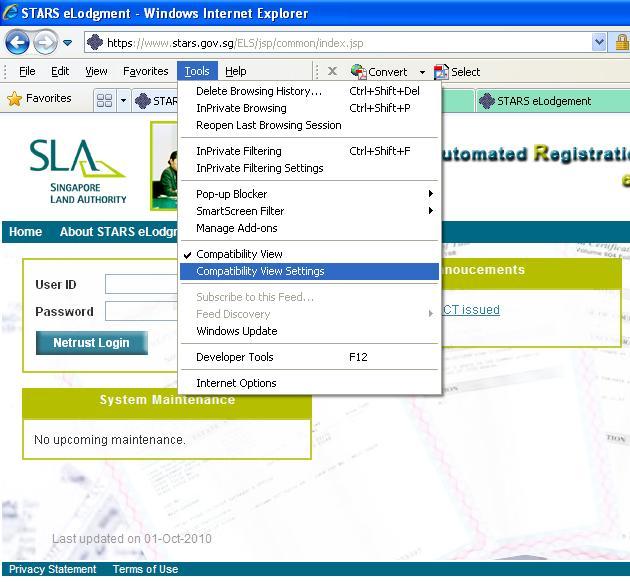Screen dimensions: 630x582
Task: Click the Internet Explorer title bar icon
Action: 10,13
